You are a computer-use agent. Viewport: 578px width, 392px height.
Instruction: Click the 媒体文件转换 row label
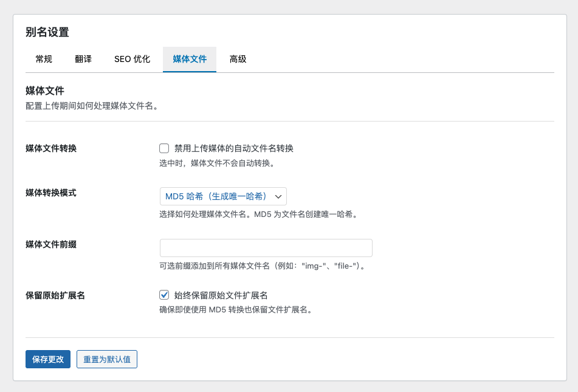[x=51, y=148]
